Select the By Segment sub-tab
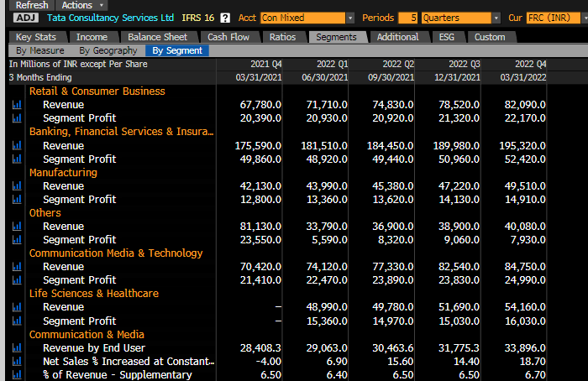The width and height of the screenshot is (588, 381). pos(177,50)
